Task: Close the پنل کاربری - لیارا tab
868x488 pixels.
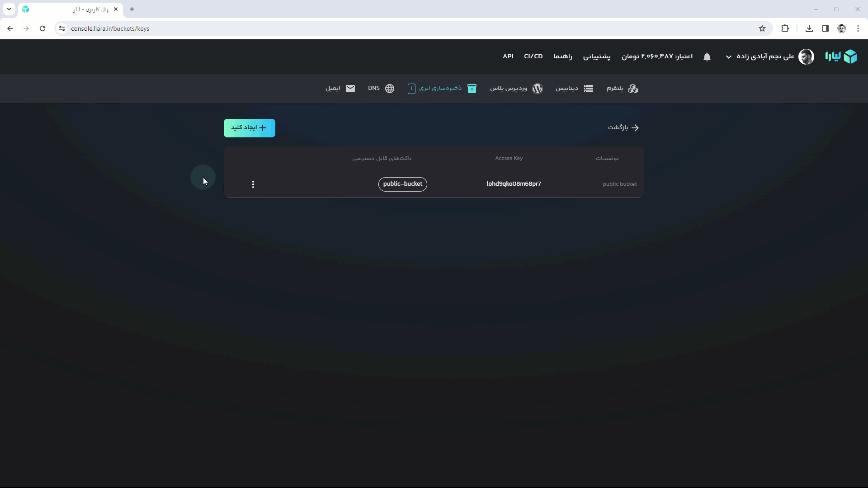Action: 116,9
